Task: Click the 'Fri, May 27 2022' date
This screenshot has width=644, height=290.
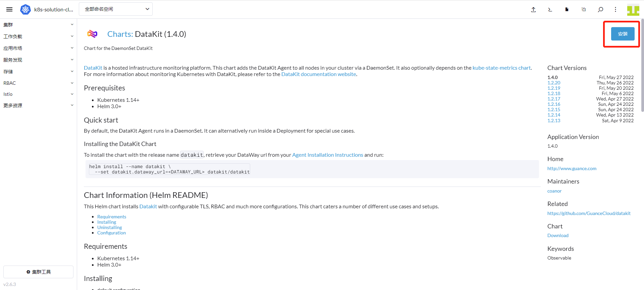Action: [616, 77]
